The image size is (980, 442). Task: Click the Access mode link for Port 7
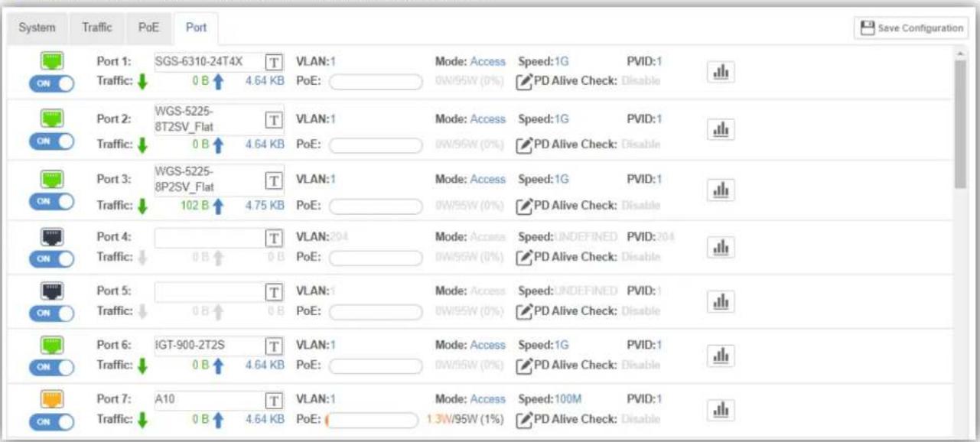487,398
